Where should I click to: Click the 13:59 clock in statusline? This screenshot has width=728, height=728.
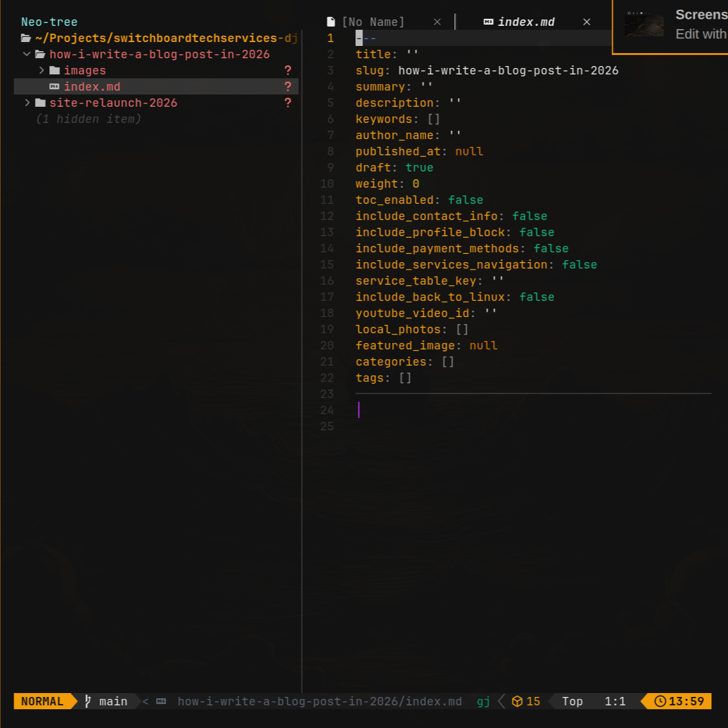pos(686,701)
